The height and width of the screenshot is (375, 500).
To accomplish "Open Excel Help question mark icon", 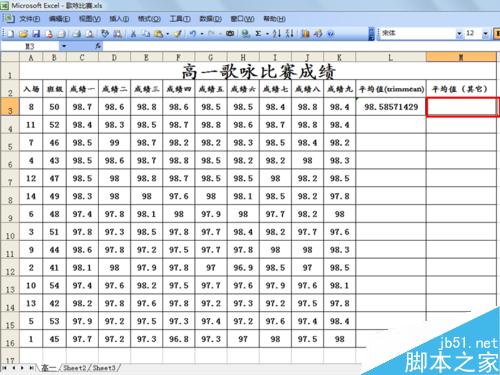I will click(330, 34).
